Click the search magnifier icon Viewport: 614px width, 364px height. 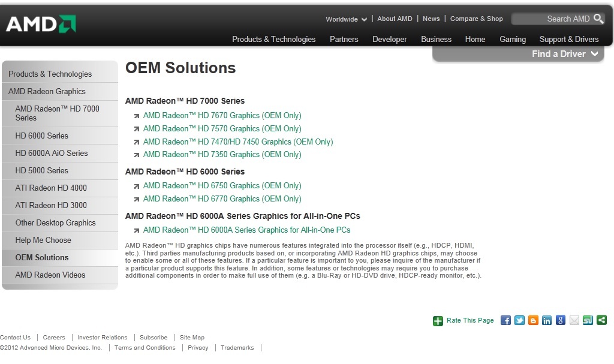pyautogui.click(x=598, y=19)
